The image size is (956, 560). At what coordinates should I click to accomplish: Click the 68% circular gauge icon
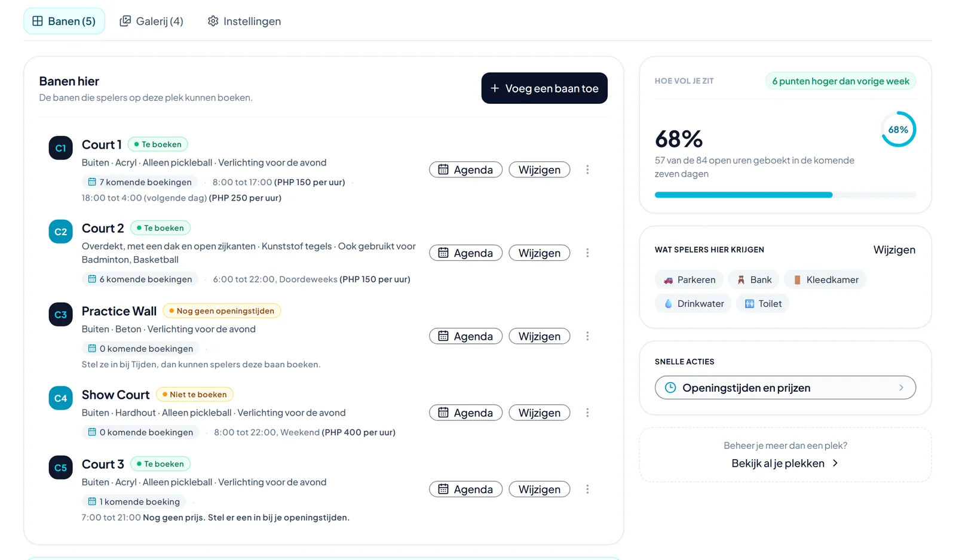[898, 130]
